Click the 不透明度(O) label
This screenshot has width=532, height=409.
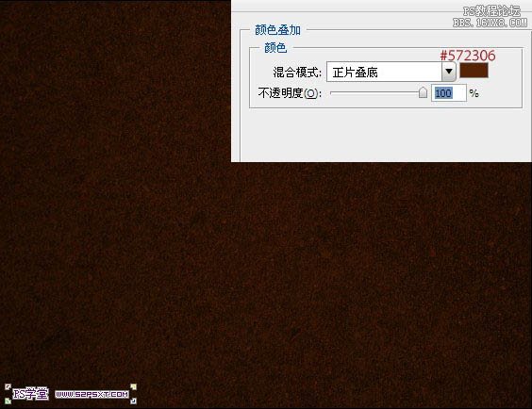coord(290,93)
